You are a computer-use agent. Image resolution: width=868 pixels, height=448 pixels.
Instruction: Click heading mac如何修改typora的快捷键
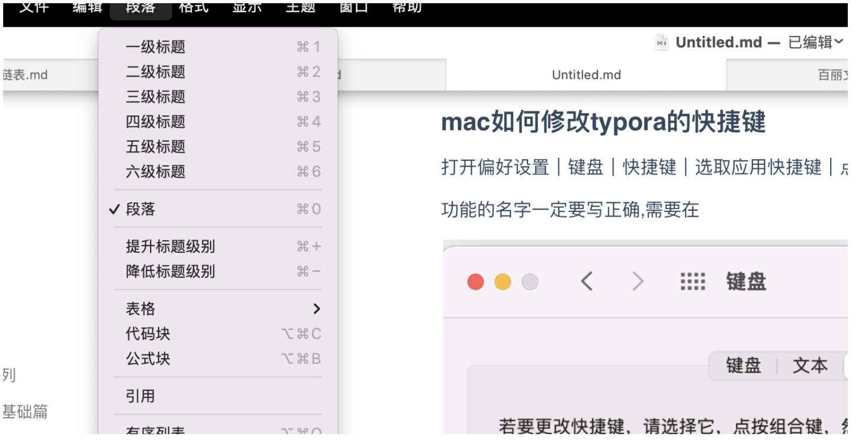[x=604, y=122]
